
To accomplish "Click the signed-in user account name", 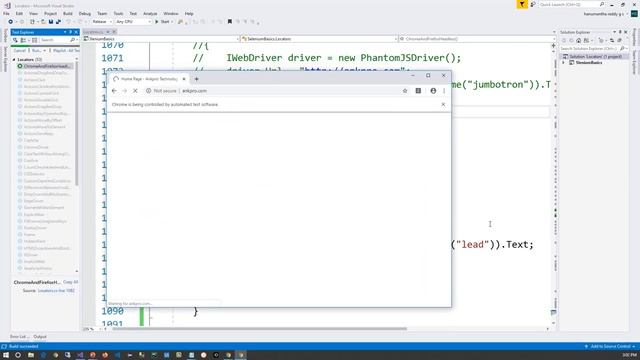I will (603, 14).
